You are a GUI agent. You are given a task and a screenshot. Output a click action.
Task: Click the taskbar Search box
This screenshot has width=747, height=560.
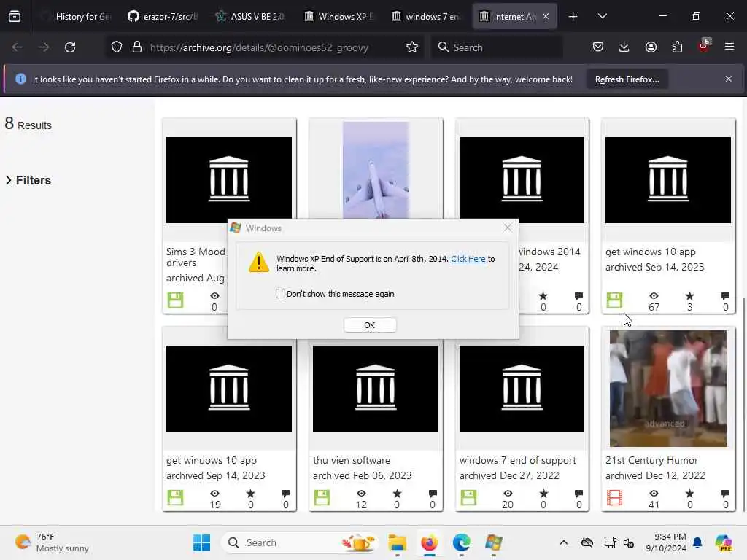pyautogui.click(x=301, y=542)
